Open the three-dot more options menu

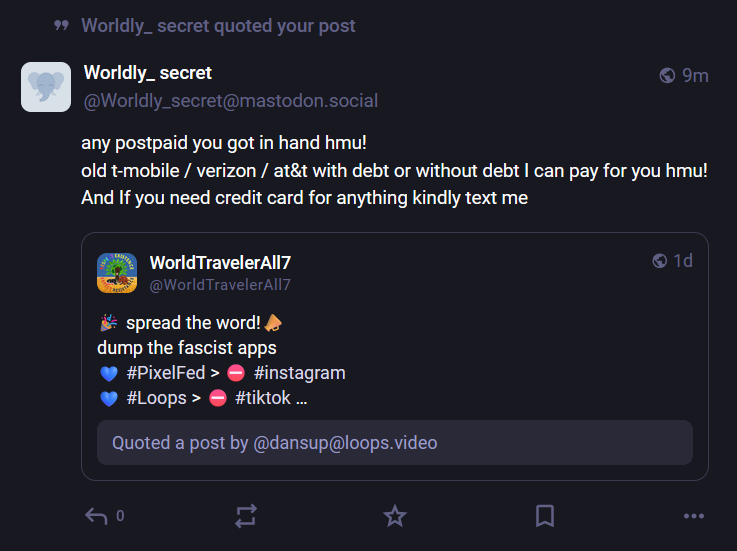[x=694, y=516]
